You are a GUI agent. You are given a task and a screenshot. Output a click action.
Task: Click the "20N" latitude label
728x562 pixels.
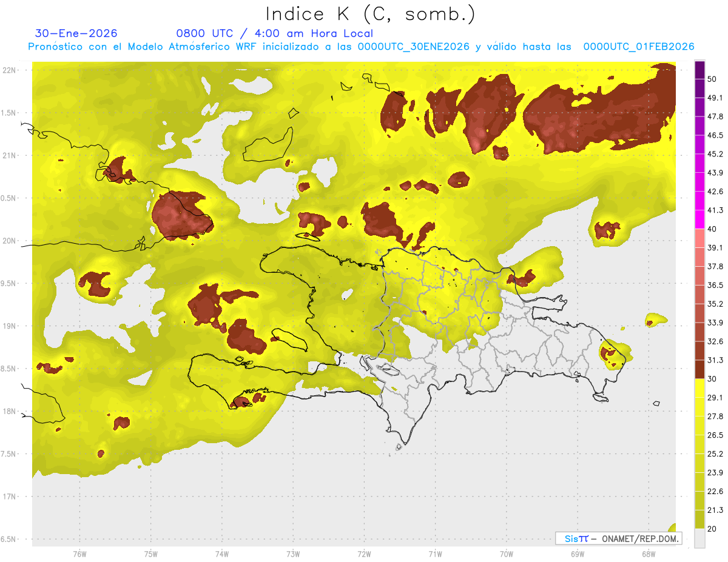pos(10,241)
